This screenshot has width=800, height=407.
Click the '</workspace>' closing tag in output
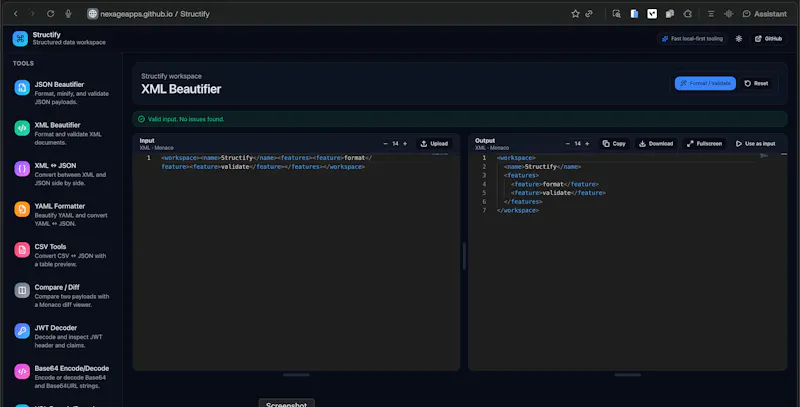point(518,210)
